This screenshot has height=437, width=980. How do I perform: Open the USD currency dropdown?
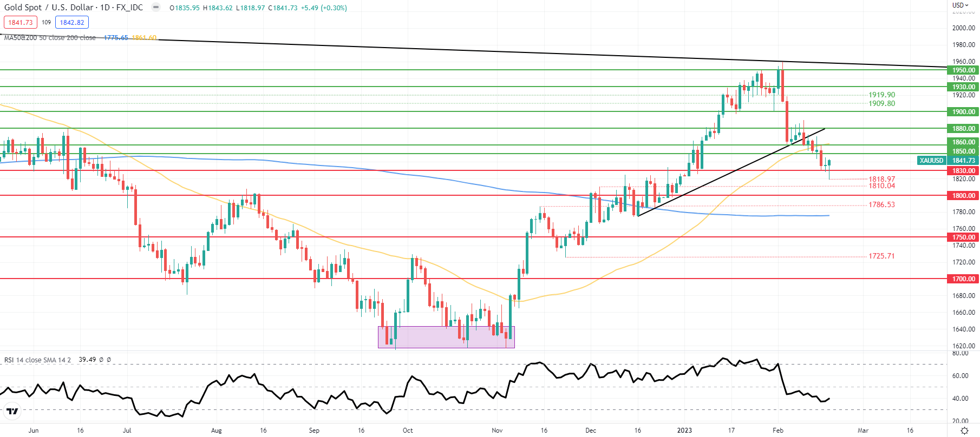click(961, 5)
